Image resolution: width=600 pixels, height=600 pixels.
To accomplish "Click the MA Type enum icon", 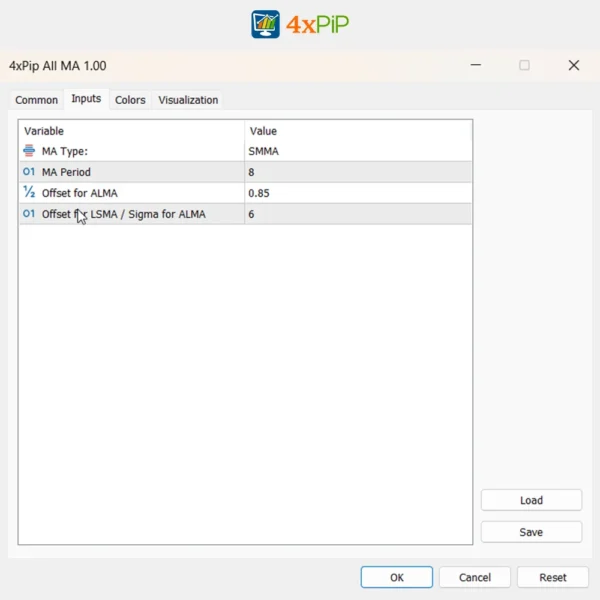I will [x=29, y=151].
